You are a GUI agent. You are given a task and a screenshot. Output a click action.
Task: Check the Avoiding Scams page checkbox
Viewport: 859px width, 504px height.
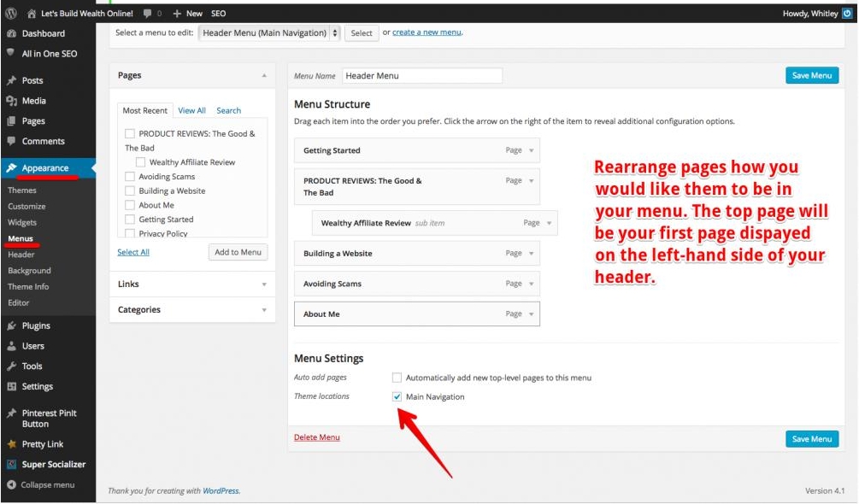(130, 176)
